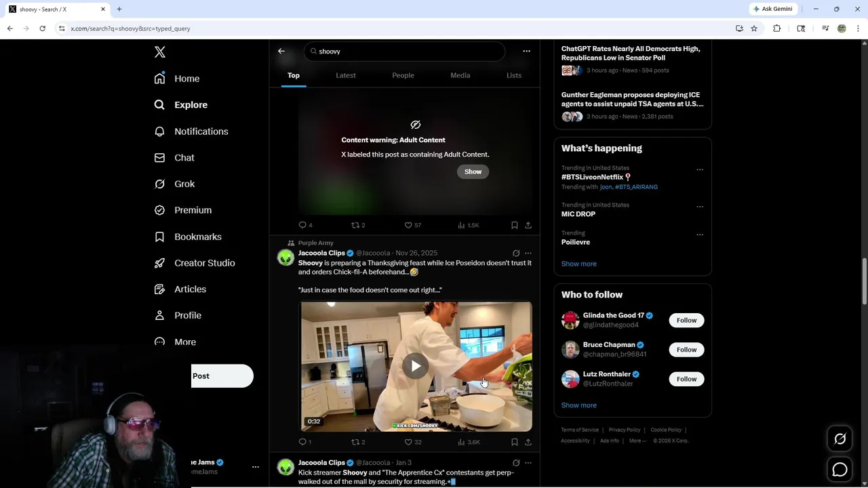The height and width of the screenshot is (488, 868).
Task: Open Articles in the sidebar
Action: pos(180,289)
